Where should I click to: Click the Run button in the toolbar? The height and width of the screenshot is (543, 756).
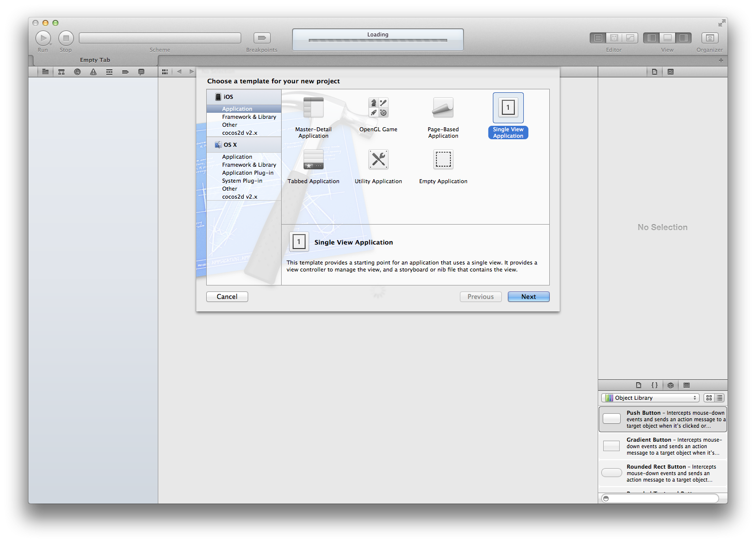43,38
